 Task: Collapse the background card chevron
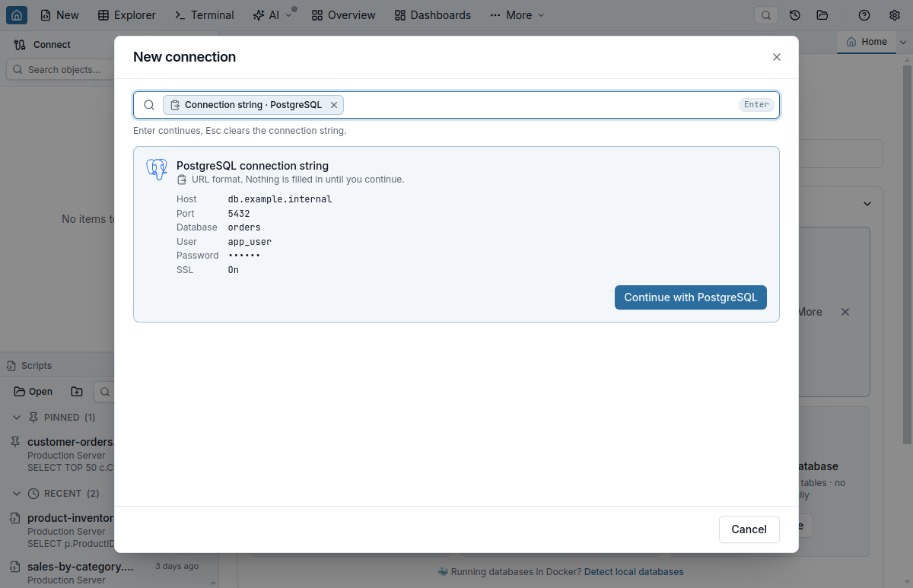867,204
